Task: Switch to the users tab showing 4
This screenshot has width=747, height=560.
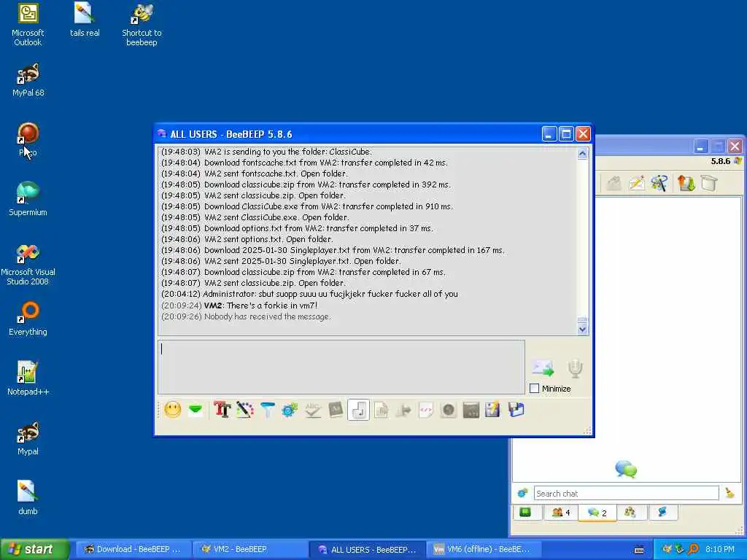Action: [561, 513]
